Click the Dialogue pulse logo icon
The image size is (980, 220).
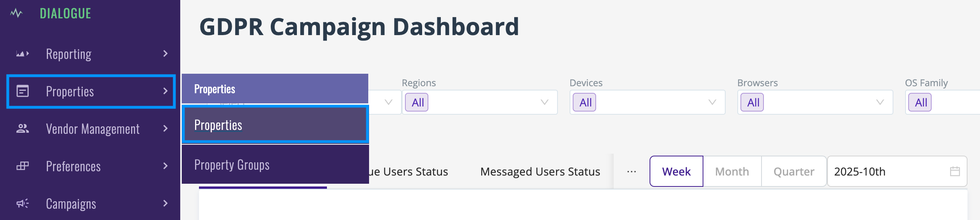pos(16,13)
